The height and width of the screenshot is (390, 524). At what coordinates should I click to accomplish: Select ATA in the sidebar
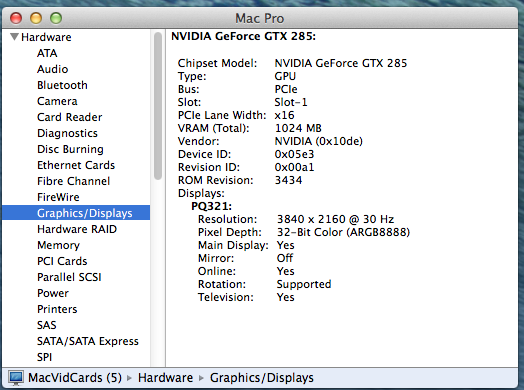[x=47, y=53]
